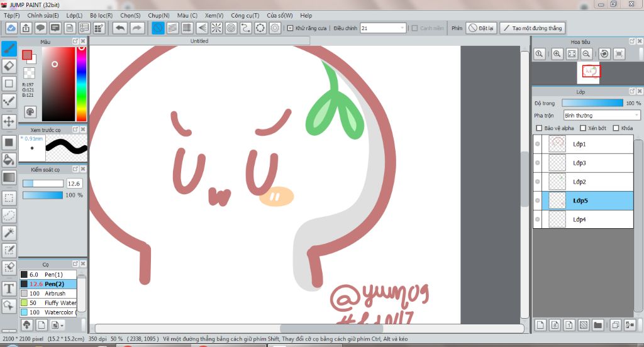Select the Text tool
Viewport: 644px width, 347px height.
[x=9, y=289]
